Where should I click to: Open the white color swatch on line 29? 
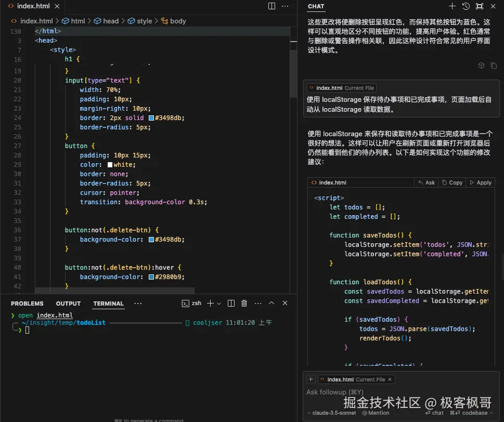coord(110,165)
